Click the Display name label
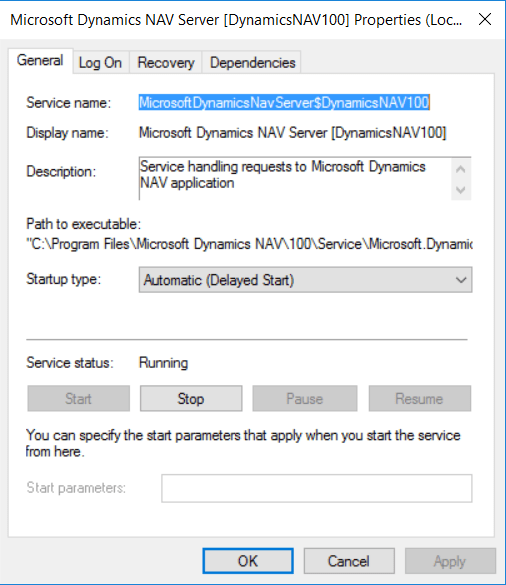The image size is (506, 585). pyautogui.click(x=67, y=133)
